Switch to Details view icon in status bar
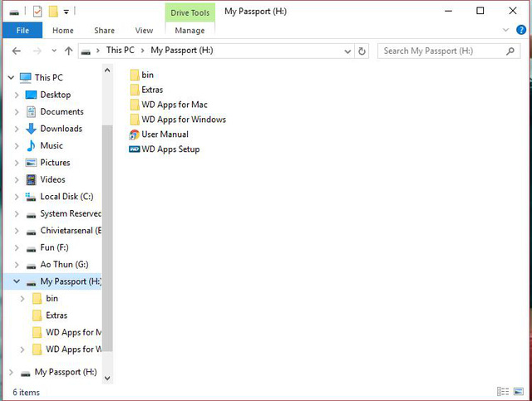 (x=502, y=392)
